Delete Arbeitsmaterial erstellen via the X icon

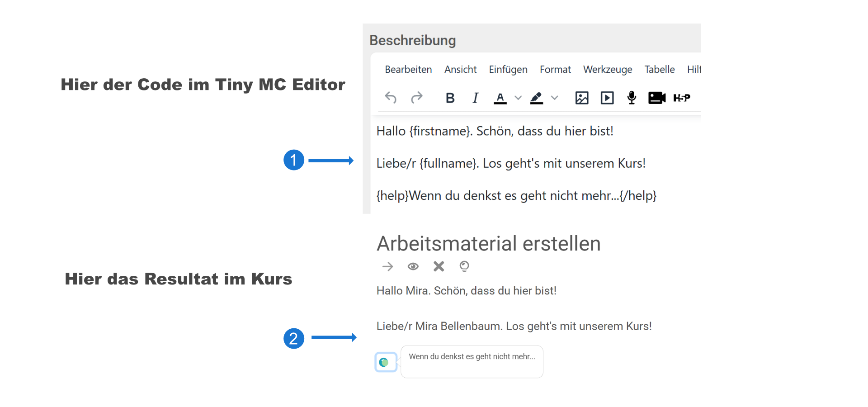pos(438,266)
